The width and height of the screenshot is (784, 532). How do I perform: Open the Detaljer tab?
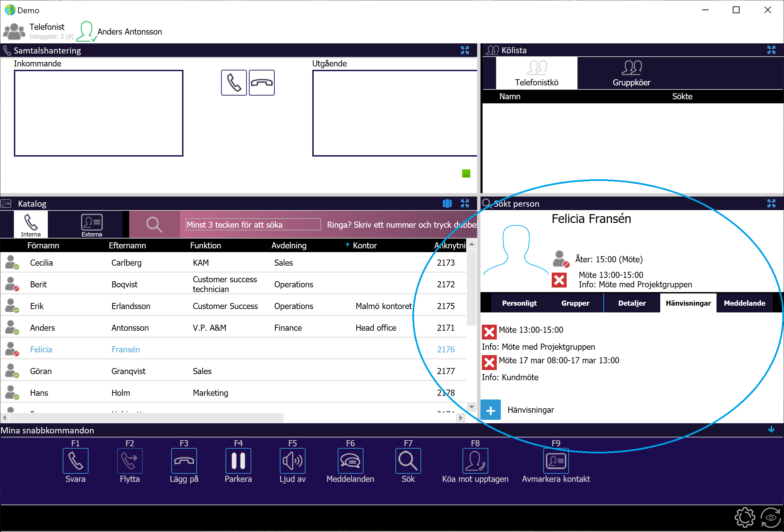pos(632,303)
